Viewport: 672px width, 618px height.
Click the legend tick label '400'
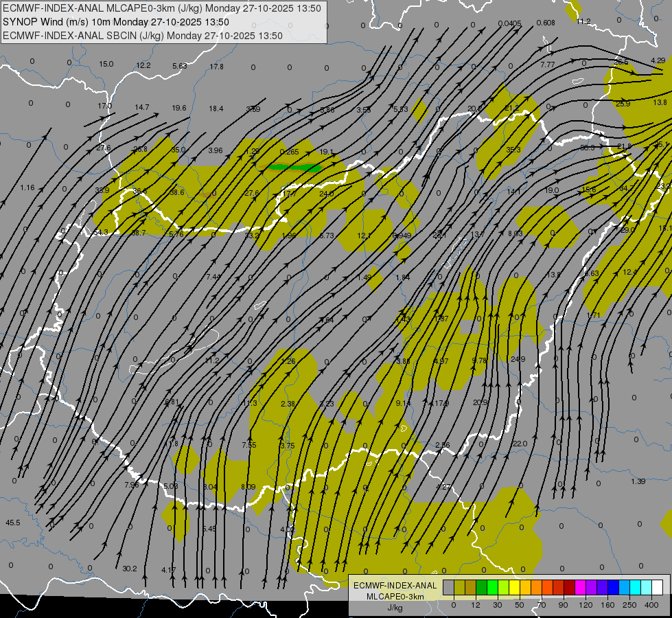(x=651, y=605)
